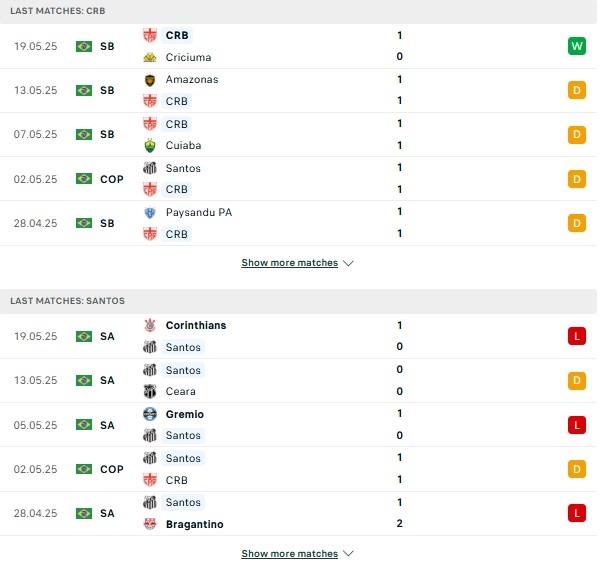Click the Brazil flag on 19.05.25 CRB match
600x566 pixels.
[84, 46]
